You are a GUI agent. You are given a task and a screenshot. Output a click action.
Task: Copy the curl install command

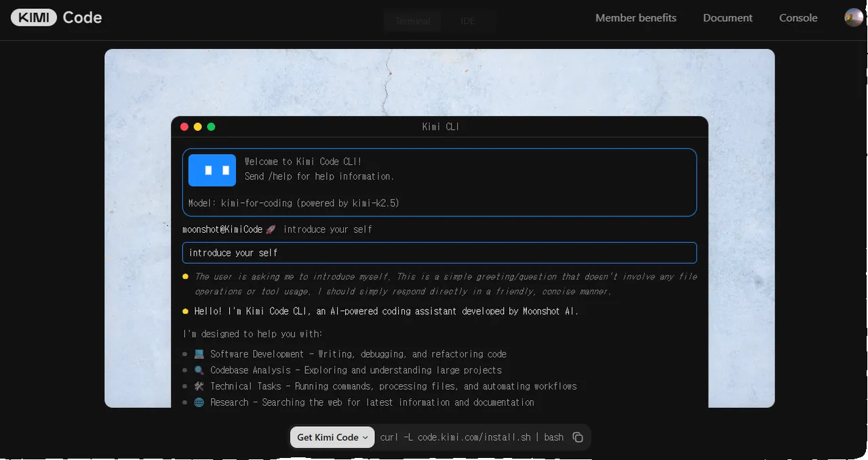tap(578, 438)
